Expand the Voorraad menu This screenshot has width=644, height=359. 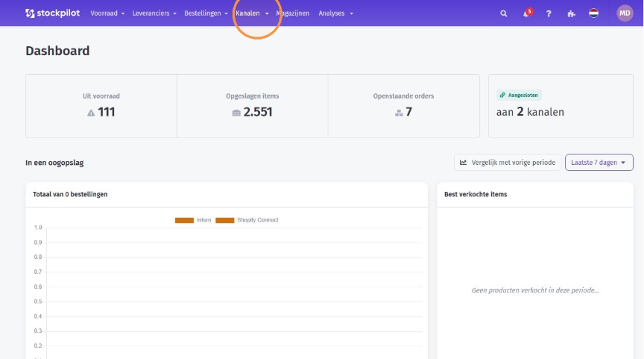click(x=107, y=13)
